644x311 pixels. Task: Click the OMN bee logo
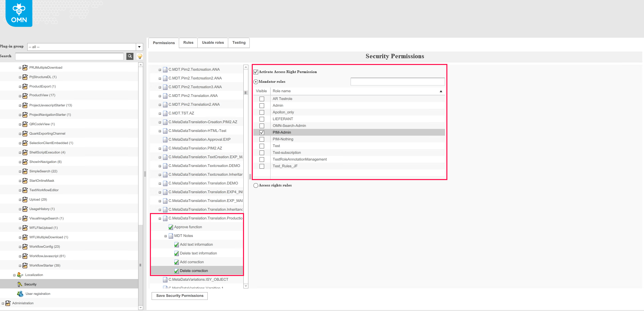19,13
